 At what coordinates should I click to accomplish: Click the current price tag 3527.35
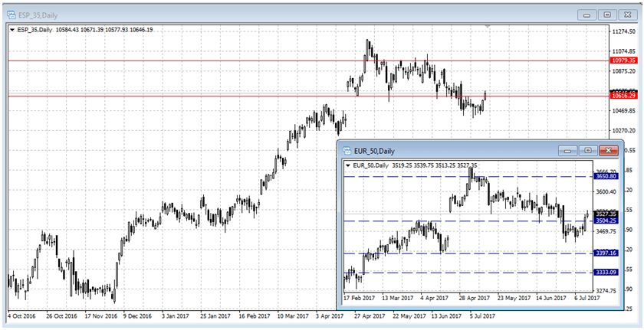pos(605,214)
